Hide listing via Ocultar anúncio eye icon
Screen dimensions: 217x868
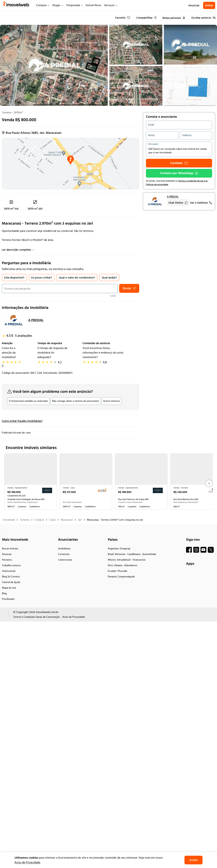[x=214, y=18]
